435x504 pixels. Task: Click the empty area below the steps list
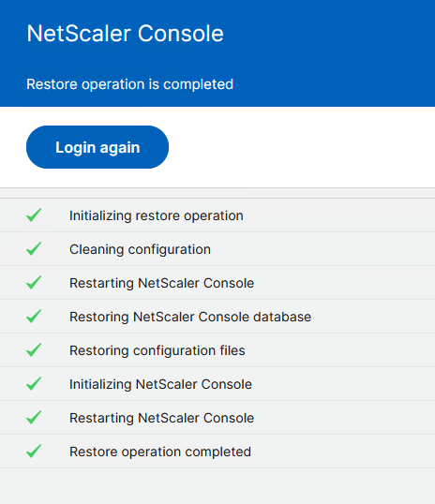(x=217, y=486)
